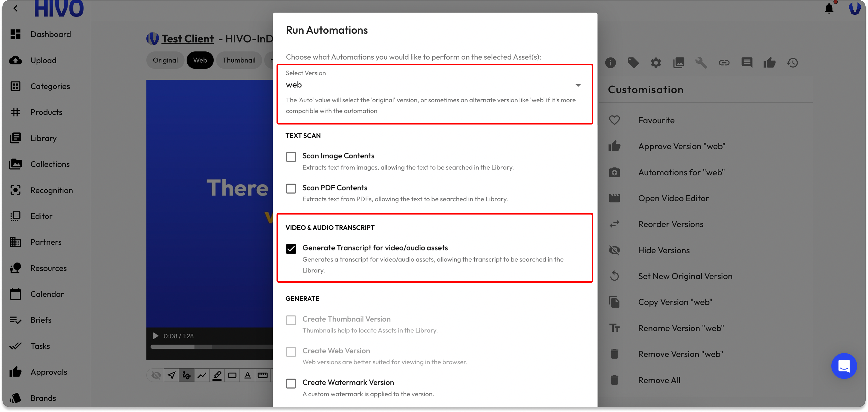Switch to the Original version tab

tap(165, 60)
